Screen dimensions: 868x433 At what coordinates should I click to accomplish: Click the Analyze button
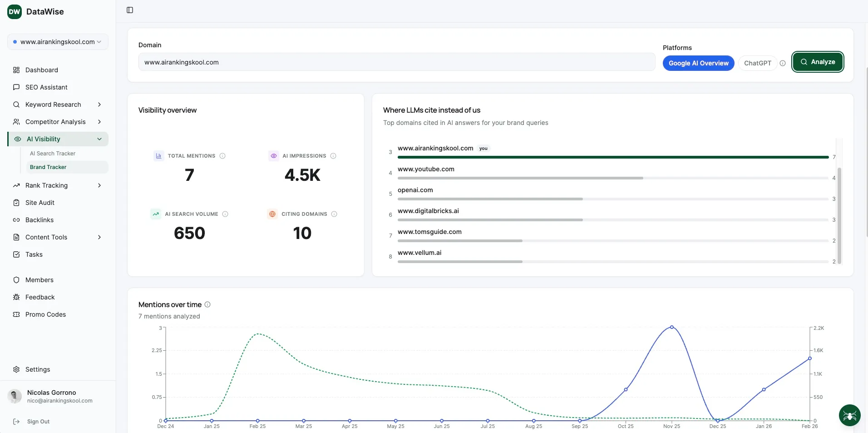(817, 61)
